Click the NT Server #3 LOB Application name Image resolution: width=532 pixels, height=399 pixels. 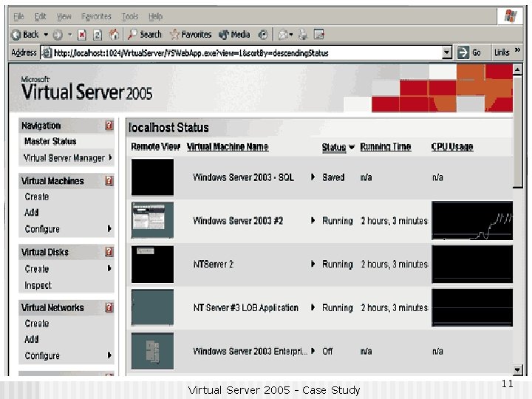coord(245,307)
